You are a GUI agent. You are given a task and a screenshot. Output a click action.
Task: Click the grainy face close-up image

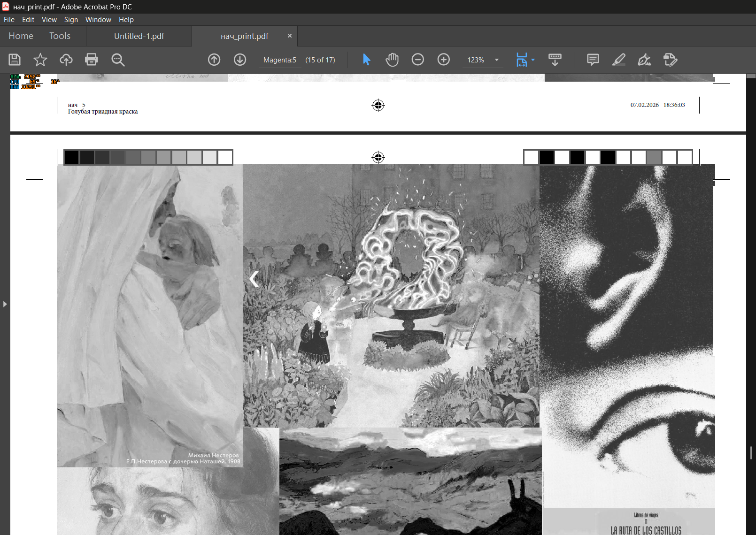click(627, 336)
